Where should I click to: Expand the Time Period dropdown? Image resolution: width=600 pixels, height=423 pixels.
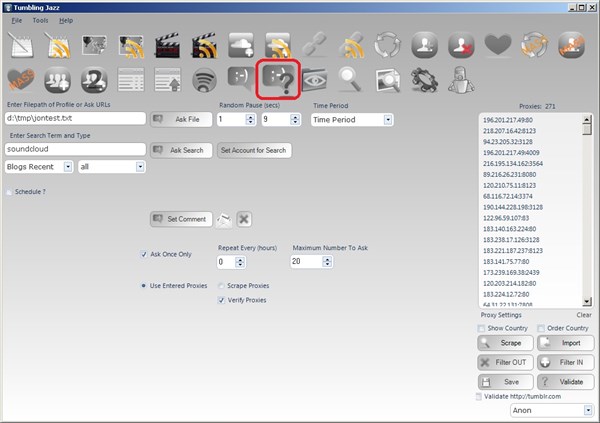(388, 120)
